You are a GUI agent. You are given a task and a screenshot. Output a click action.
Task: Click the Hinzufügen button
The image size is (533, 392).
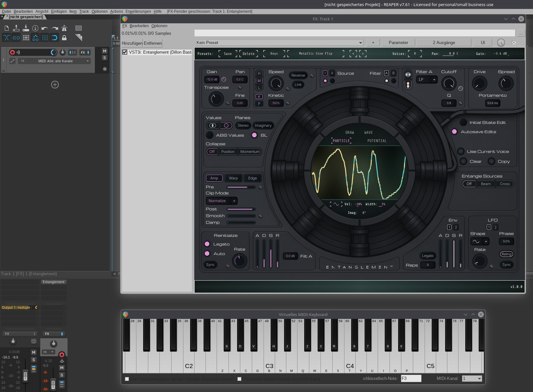point(132,43)
